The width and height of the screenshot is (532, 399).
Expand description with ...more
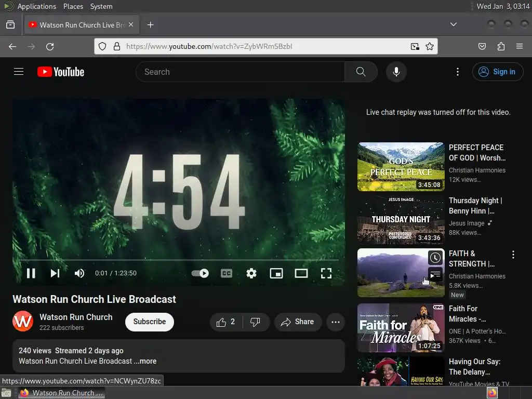(x=145, y=361)
